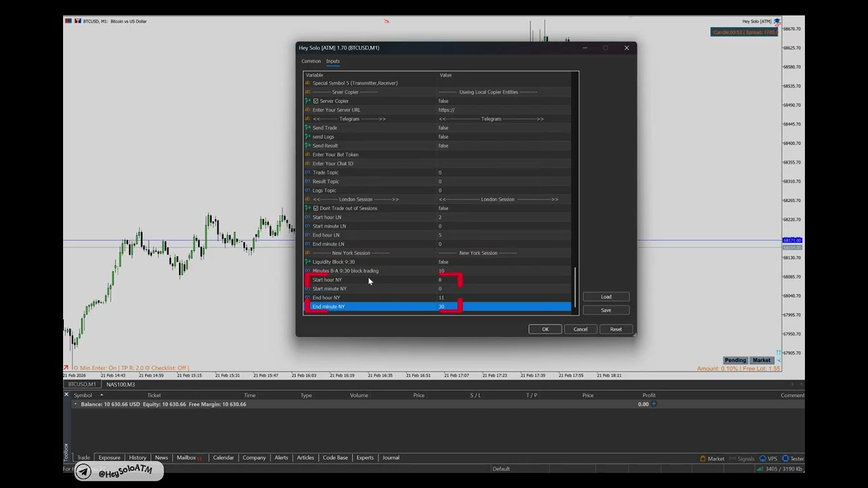This screenshot has height=488, width=868.
Task: Close the Toolbox panel with the X icon
Action: click(66, 394)
